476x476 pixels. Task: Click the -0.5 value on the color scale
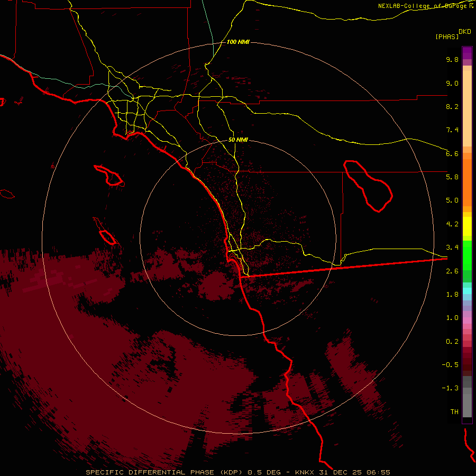click(450, 365)
